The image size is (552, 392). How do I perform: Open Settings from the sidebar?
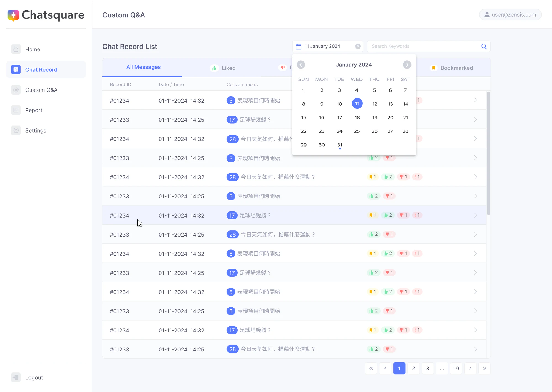46,130
